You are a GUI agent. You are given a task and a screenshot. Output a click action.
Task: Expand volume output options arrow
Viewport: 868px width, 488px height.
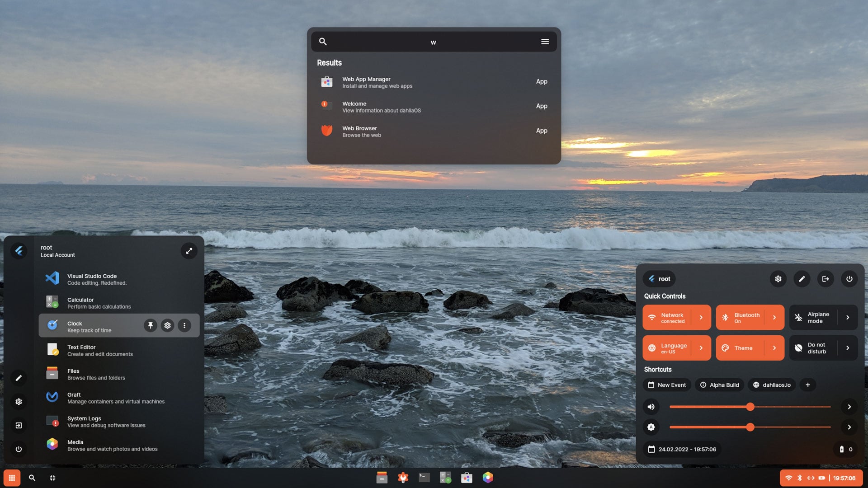[849, 407]
